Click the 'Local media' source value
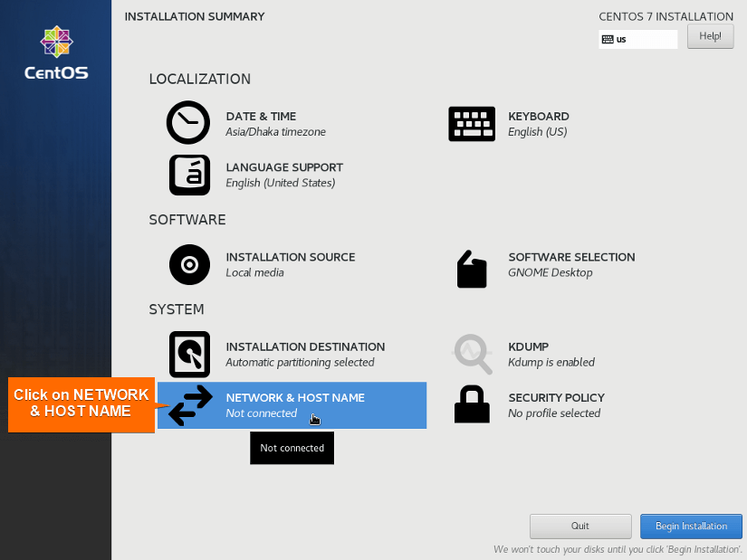 (254, 273)
